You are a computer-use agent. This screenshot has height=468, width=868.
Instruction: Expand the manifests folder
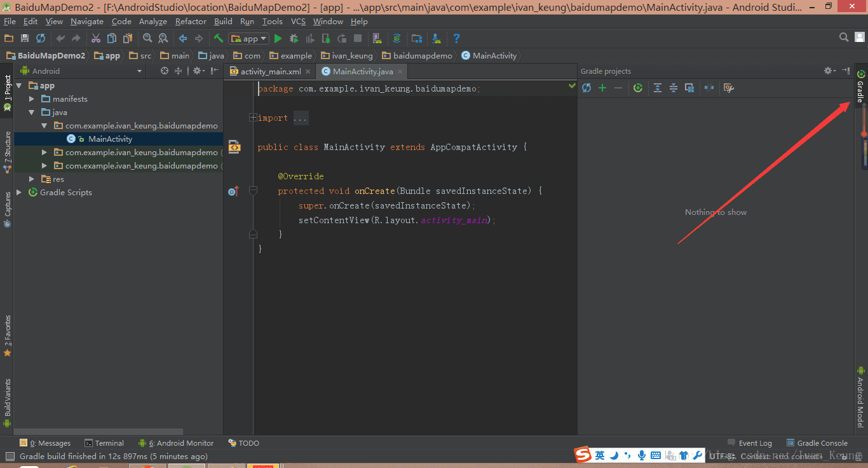tap(32, 99)
